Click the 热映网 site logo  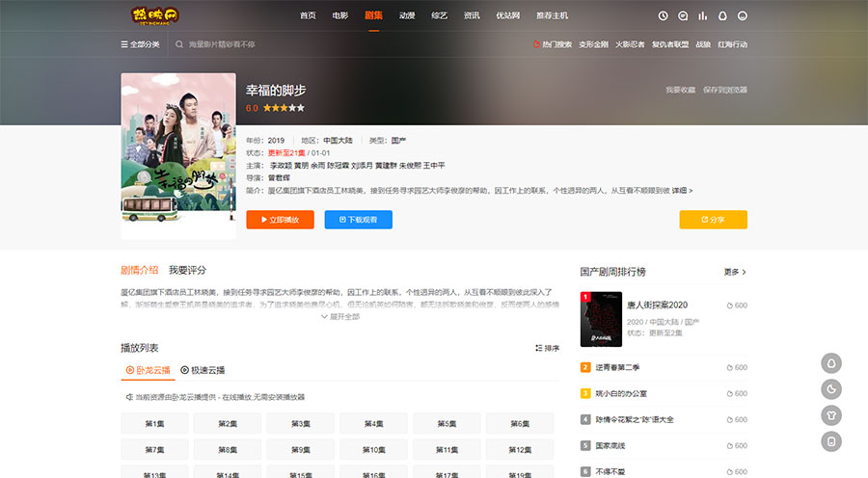[154, 15]
